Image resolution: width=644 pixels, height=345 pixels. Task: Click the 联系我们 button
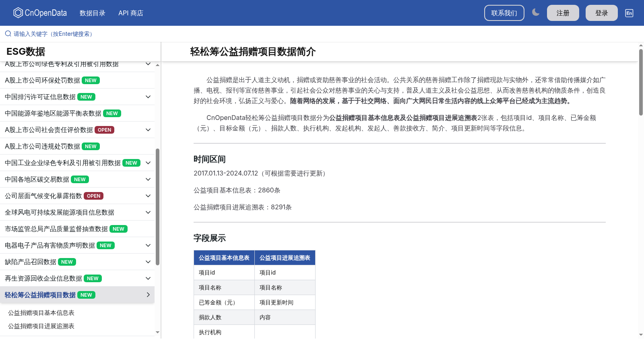point(504,13)
